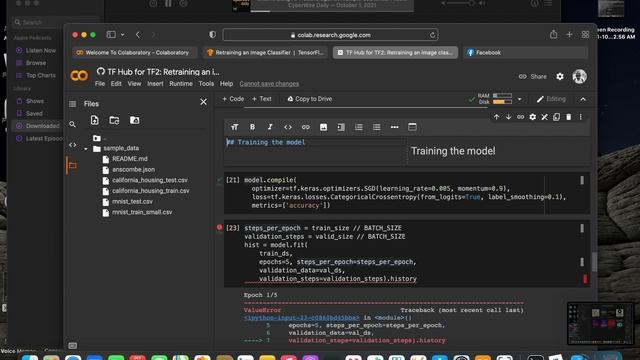Insert an image into text cell
Viewport: 640px width, 360px height.
[x=323, y=127]
